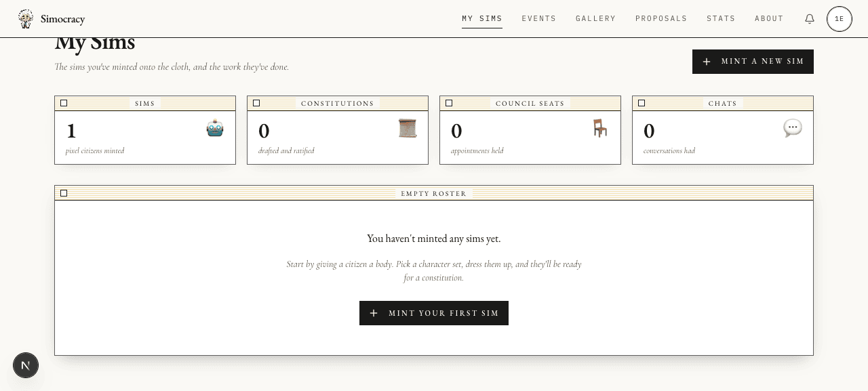Switch to the Proposals tab
Image resolution: width=868 pixels, height=391 pixels.
coord(661,19)
